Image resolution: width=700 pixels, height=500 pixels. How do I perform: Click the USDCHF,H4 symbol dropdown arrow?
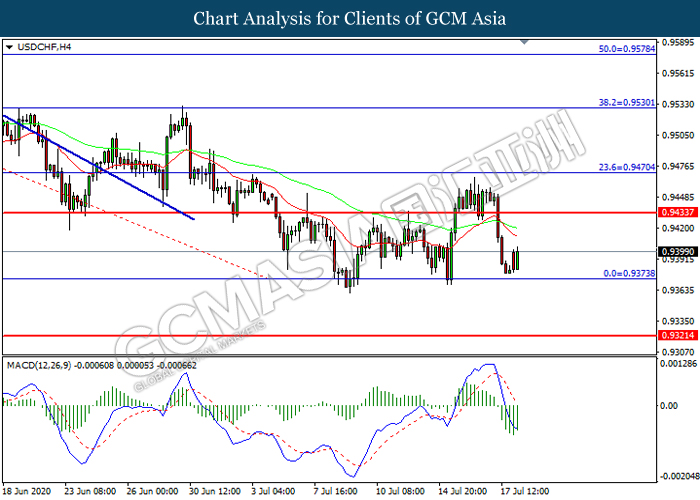click(x=9, y=47)
